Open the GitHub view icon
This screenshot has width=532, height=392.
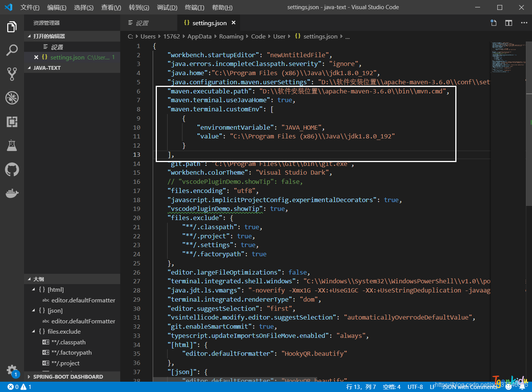(x=12, y=169)
